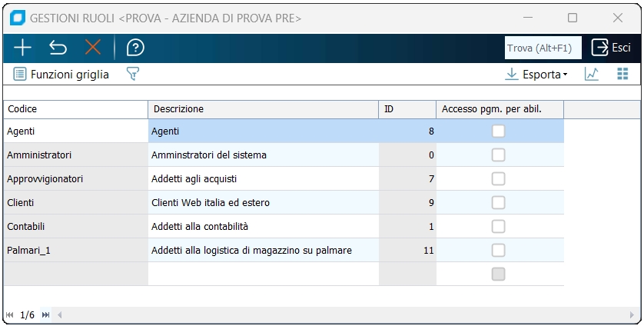Expand the Esporta dropdown
This screenshot has height=326, width=644.
coord(536,75)
